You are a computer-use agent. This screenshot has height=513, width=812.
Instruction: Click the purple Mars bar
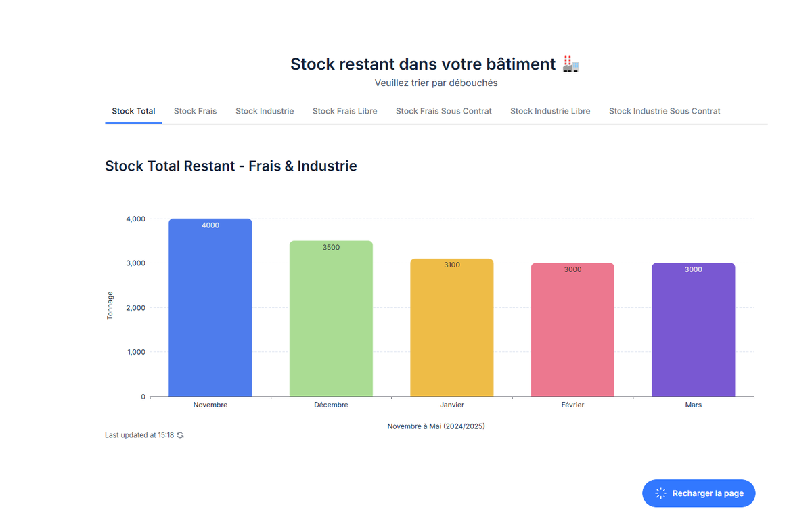(693, 330)
